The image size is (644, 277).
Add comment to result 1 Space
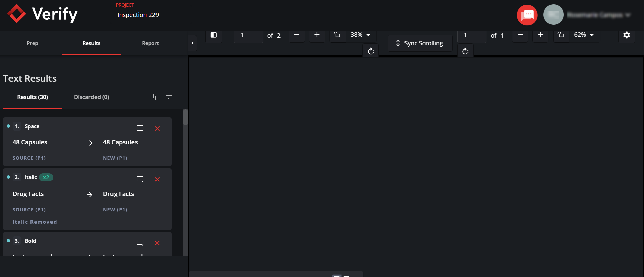pos(140,128)
